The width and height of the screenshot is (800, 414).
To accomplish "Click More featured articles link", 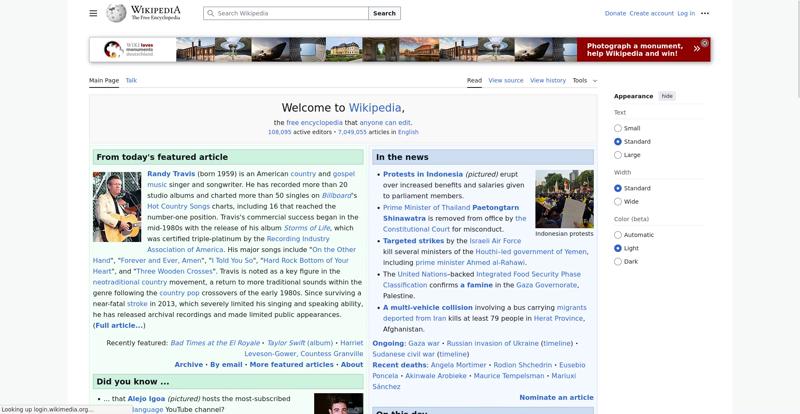I will (291, 365).
